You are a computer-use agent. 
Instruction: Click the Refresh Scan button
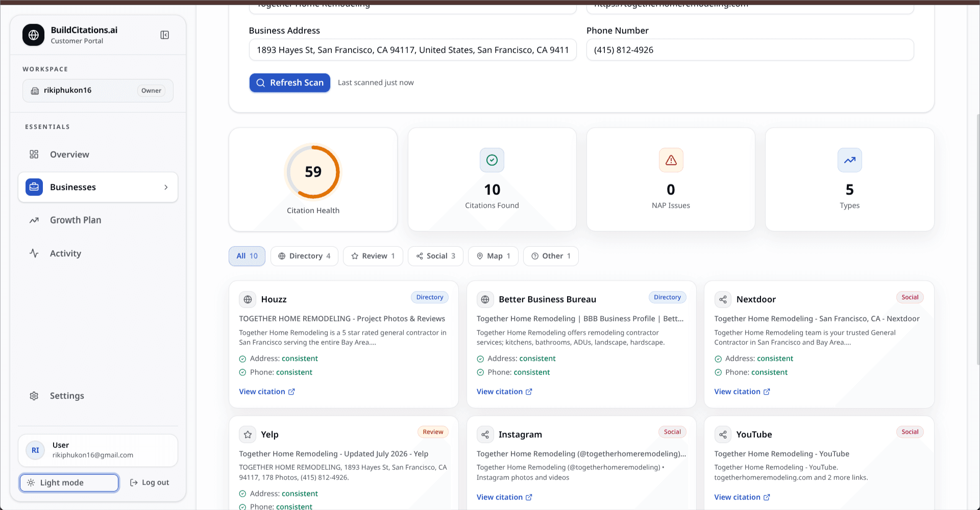point(290,83)
